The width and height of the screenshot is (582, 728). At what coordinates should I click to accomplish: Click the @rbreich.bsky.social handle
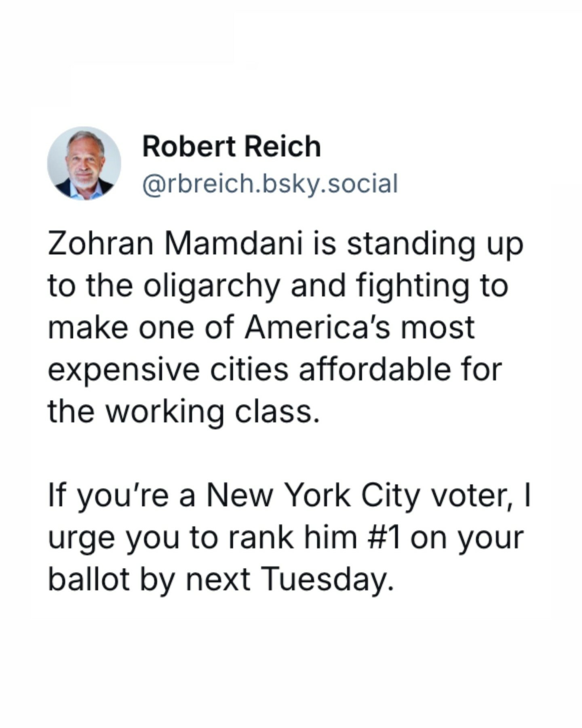(x=270, y=184)
